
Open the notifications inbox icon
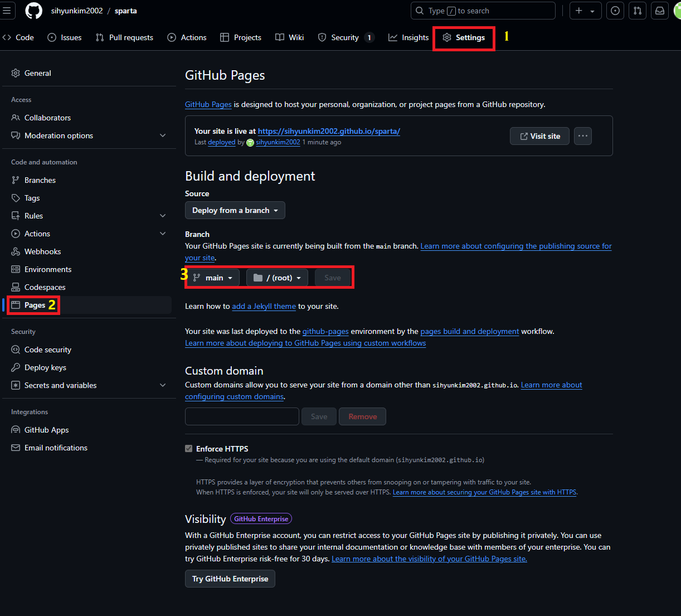(660, 11)
